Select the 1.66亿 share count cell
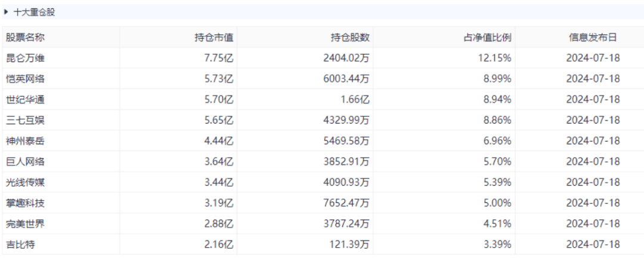644x265 pixels. [x=355, y=100]
